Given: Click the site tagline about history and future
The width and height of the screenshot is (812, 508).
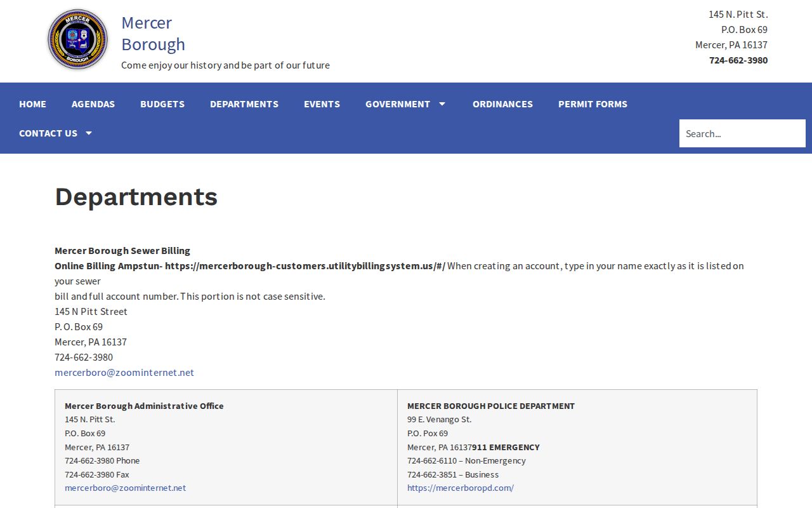Looking at the screenshot, I should point(225,65).
